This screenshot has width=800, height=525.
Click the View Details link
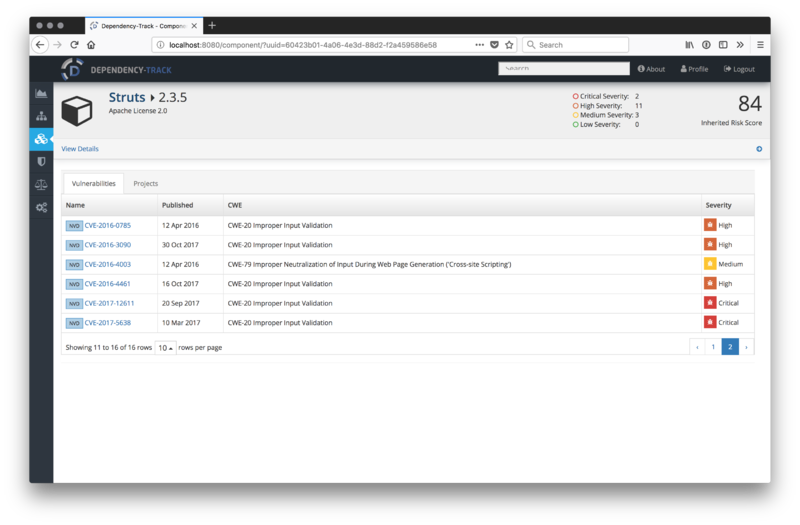80,149
